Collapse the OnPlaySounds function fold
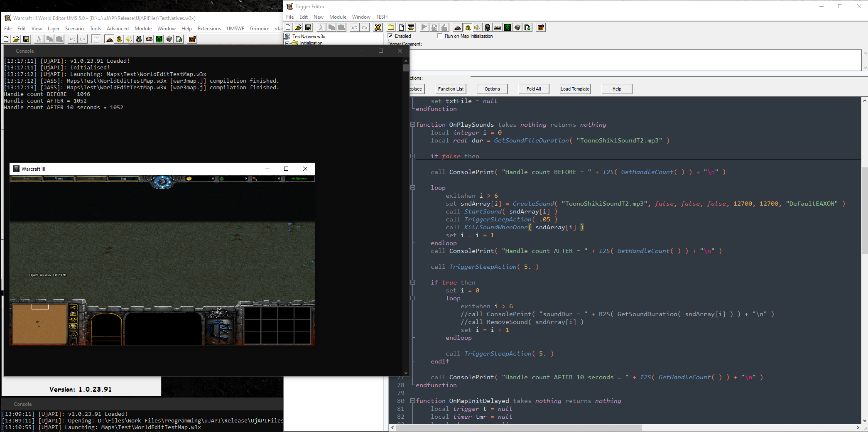The image size is (868, 432). [x=412, y=125]
